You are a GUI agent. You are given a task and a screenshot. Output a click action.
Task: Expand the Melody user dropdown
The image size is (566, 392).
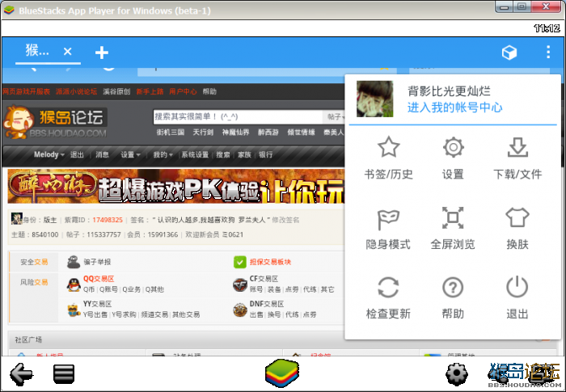(x=49, y=155)
